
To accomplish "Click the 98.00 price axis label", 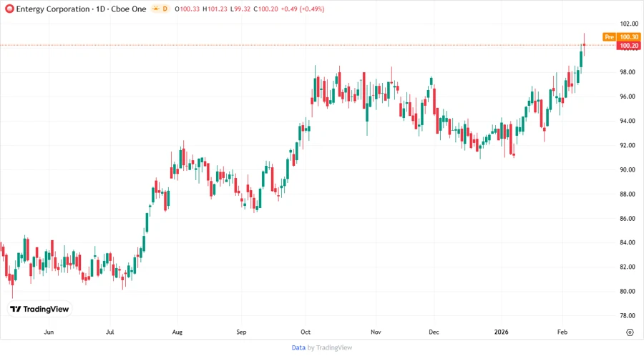I will point(628,72).
